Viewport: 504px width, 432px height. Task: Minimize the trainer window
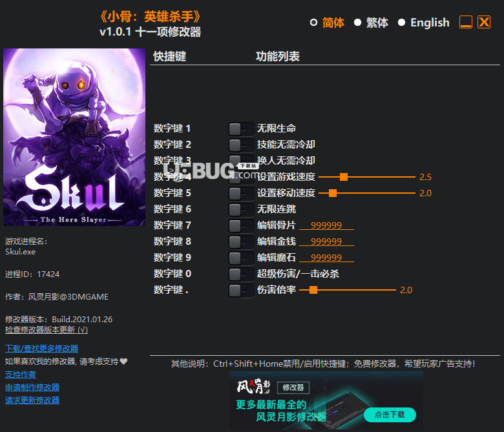(x=466, y=22)
